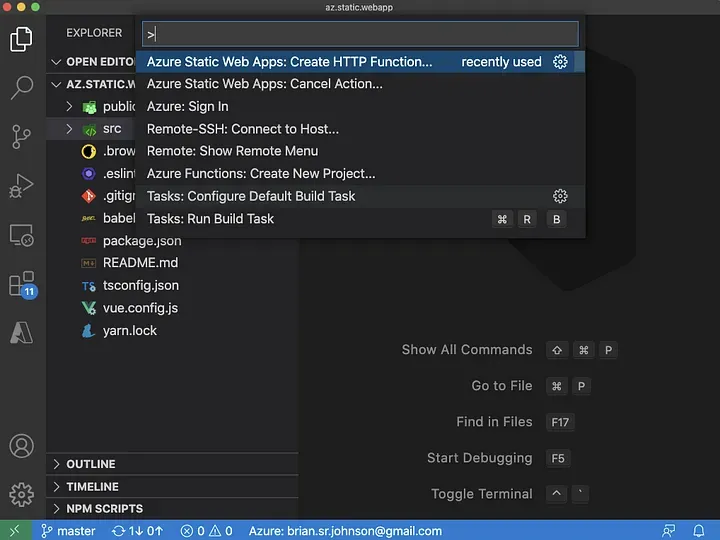Click the markdown icon beside README.md
720x540 pixels.
pyautogui.click(x=89, y=263)
